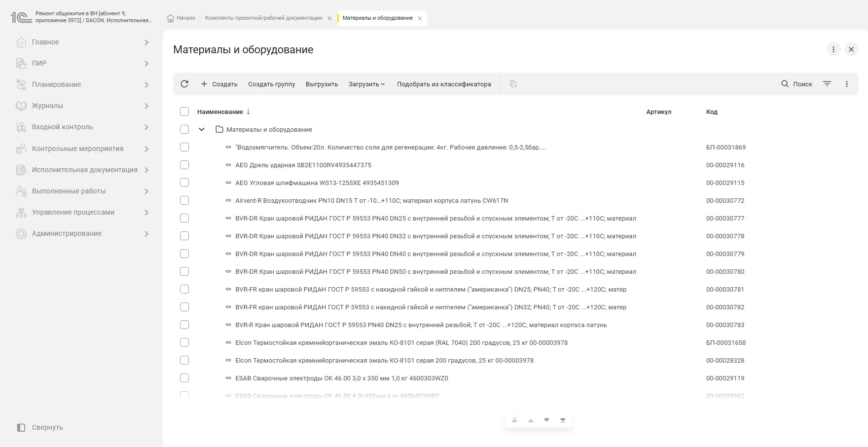Click the Создать button

(x=219, y=84)
